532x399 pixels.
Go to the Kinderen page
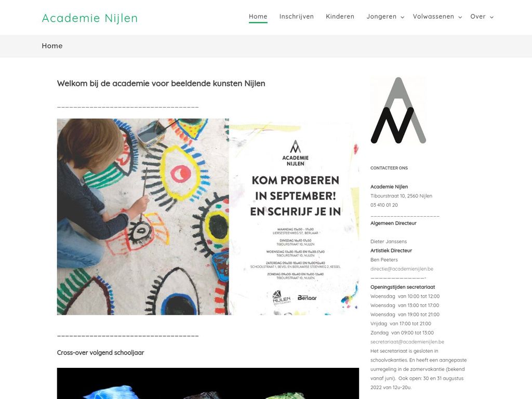tap(340, 17)
